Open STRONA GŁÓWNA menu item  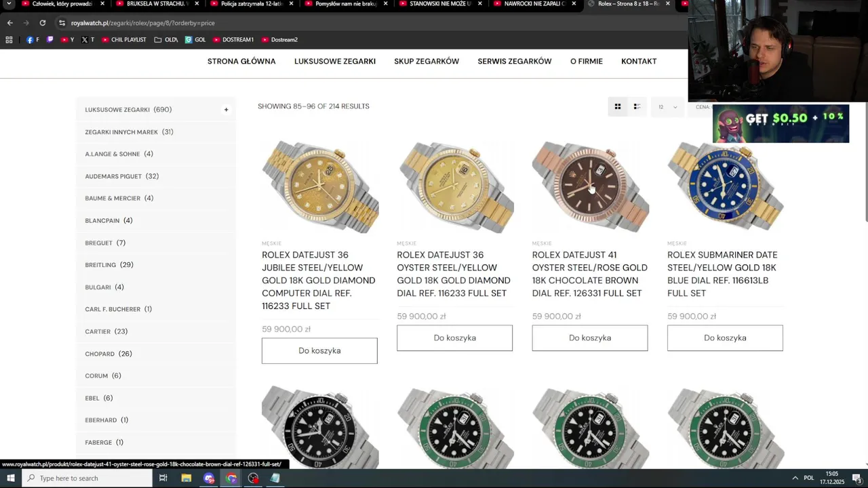tap(241, 62)
